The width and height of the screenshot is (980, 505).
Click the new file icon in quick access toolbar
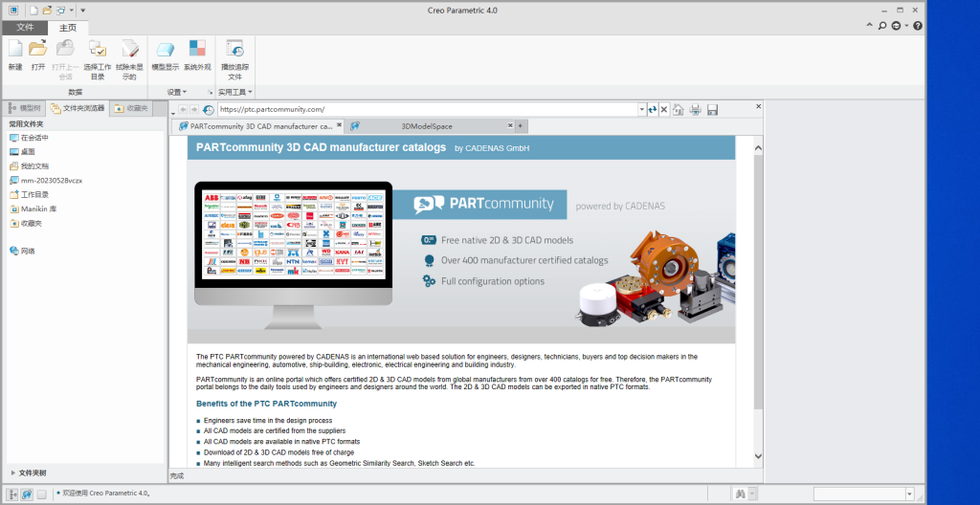coord(33,10)
